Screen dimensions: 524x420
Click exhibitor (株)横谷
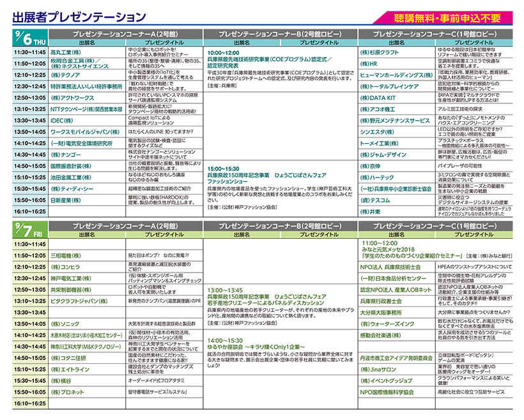pyautogui.click(x=61, y=380)
